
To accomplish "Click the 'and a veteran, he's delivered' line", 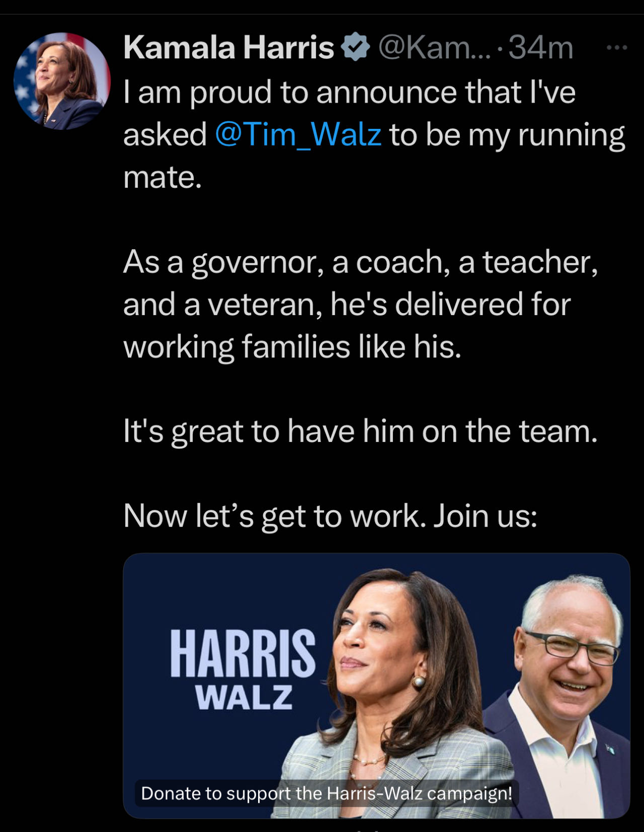I will pyautogui.click(x=347, y=305).
